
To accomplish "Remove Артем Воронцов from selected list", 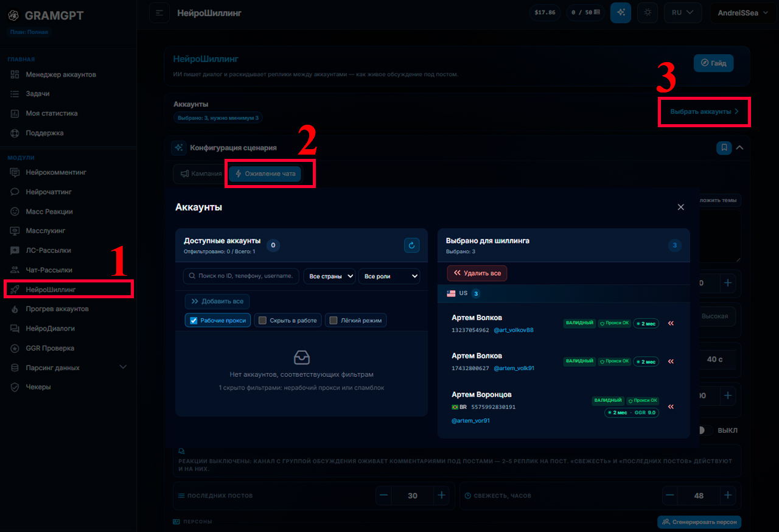I will (671, 407).
